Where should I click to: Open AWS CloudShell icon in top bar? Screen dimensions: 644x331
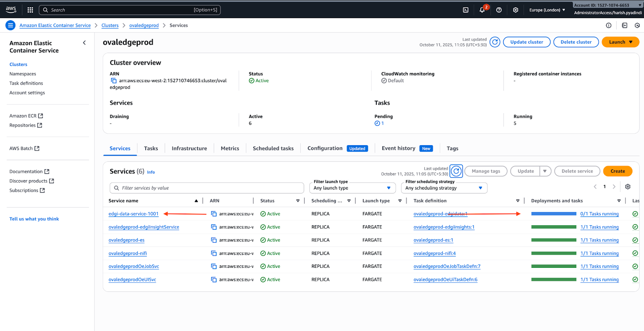tap(465, 10)
